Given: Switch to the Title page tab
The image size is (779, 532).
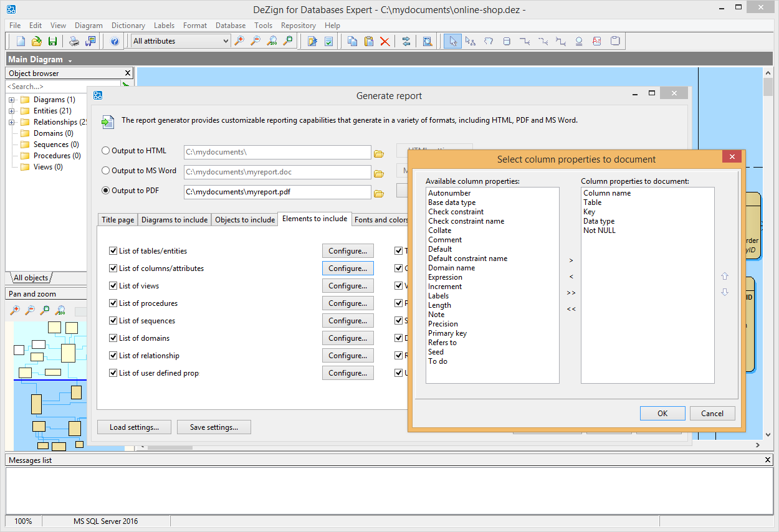Looking at the screenshot, I should pos(118,220).
